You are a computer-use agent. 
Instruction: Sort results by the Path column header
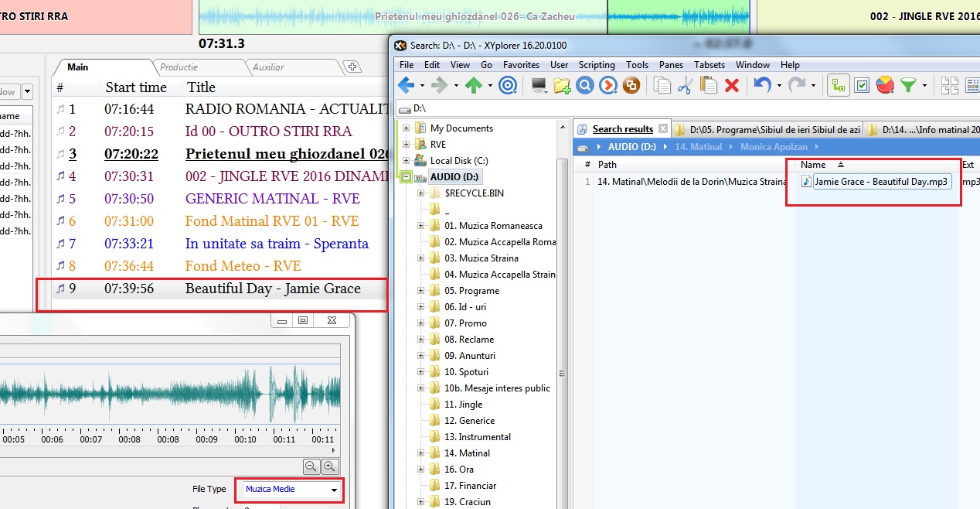coord(607,165)
